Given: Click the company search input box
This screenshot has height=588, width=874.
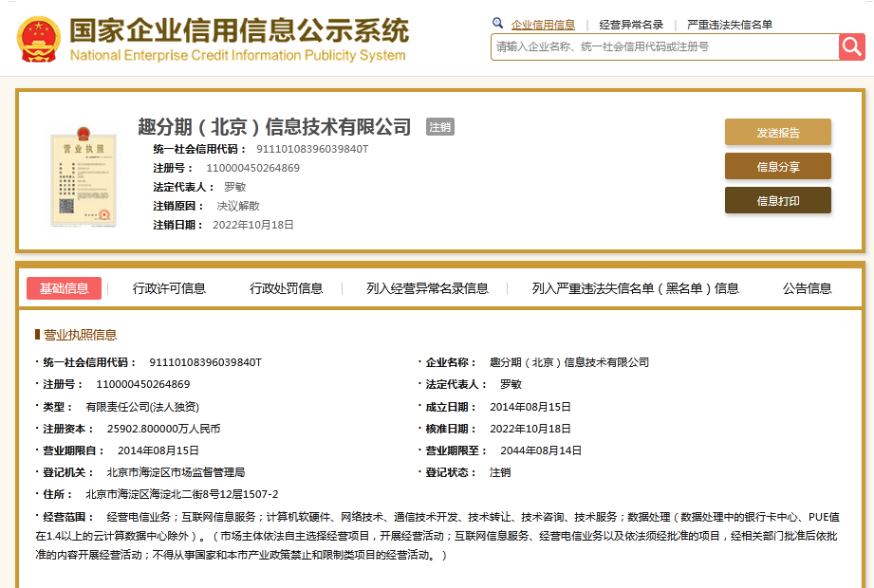Looking at the screenshot, I should tap(655, 46).
